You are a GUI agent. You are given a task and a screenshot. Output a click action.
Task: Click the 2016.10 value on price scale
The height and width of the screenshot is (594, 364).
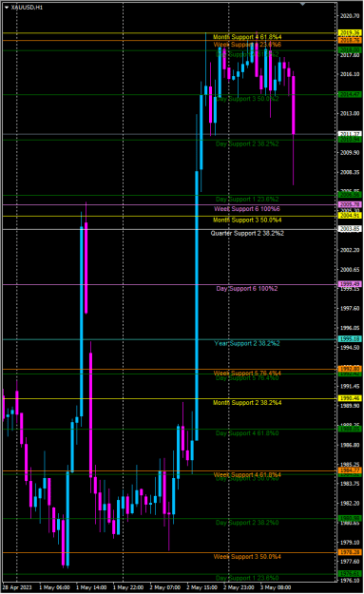coord(350,74)
